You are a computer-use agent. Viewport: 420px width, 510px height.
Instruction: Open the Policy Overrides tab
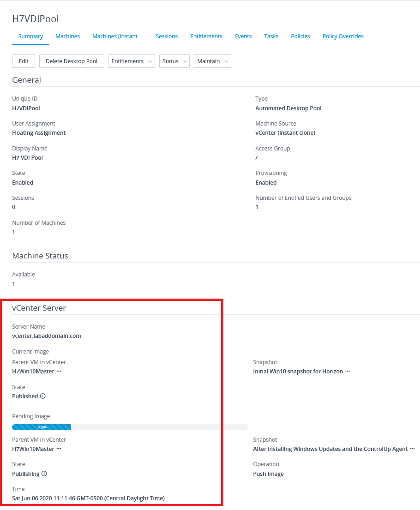[x=343, y=36]
